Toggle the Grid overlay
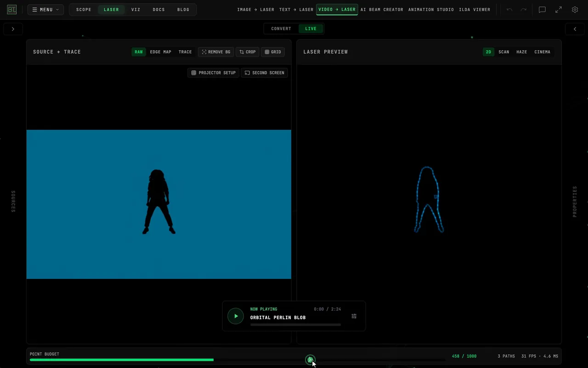 pyautogui.click(x=273, y=52)
